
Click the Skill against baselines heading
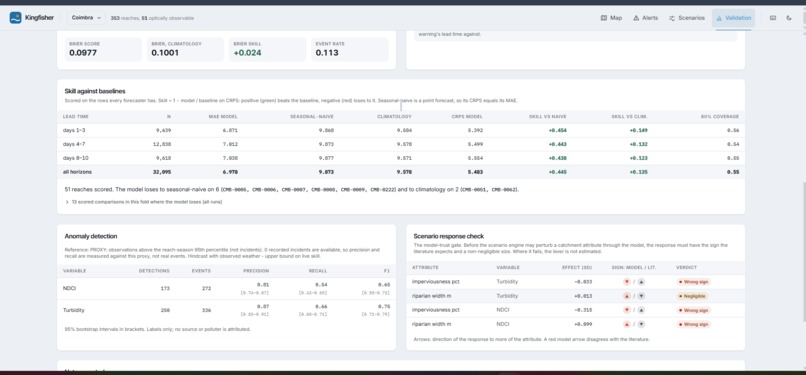95,91
